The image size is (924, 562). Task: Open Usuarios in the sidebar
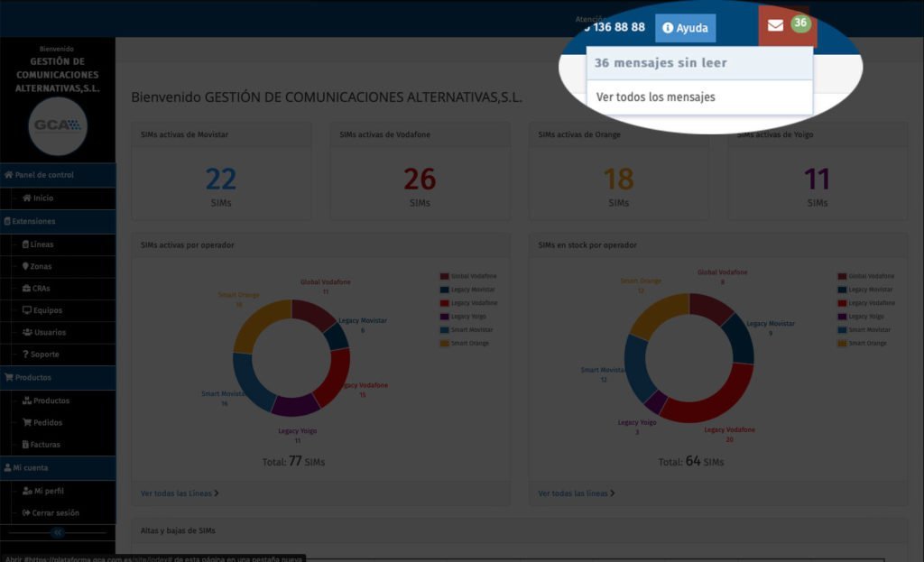(x=44, y=332)
